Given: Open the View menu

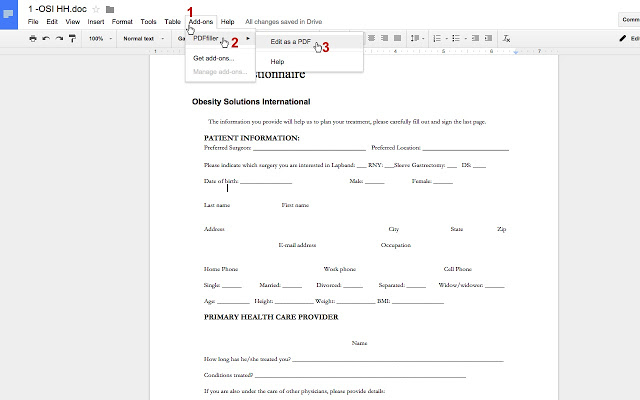Looking at the screenshot, I should pyautogui.click(x=73, y=22).
